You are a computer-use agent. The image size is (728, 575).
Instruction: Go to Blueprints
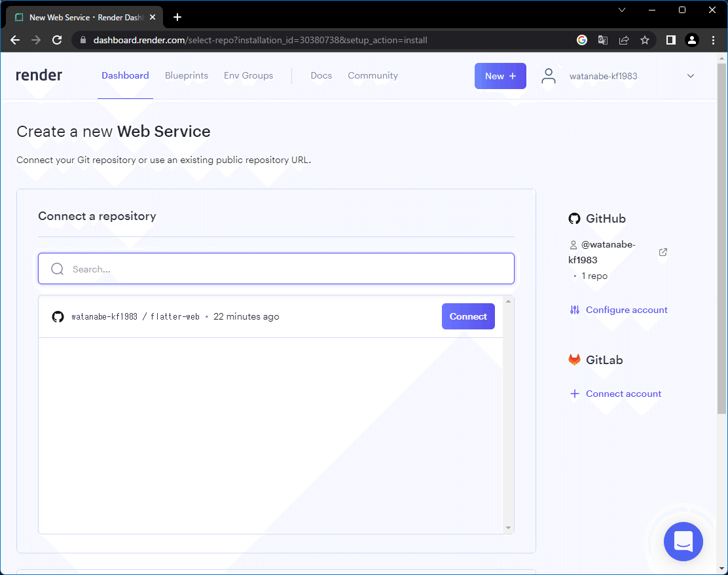point(187,75)
